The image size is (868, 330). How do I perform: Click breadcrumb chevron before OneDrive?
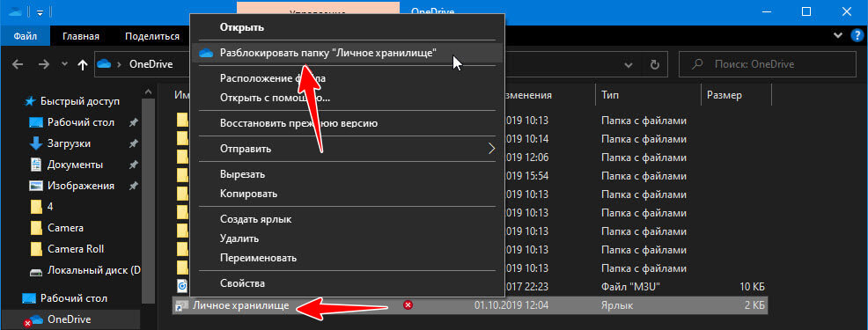(x=119, y=64)
